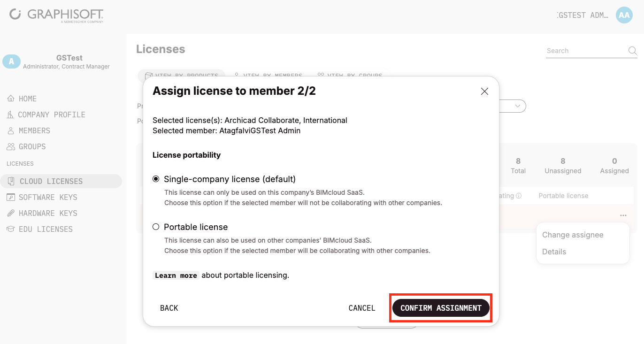The image size is (644, 344).
Task: Open SOFTWARE KEYS section
Action: (x=48, y=197)
